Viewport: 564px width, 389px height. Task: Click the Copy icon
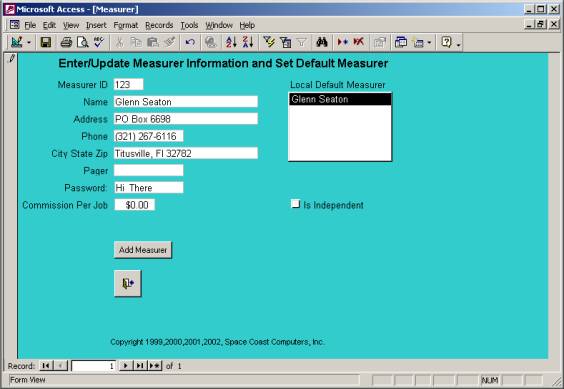[x=136, y=42]
